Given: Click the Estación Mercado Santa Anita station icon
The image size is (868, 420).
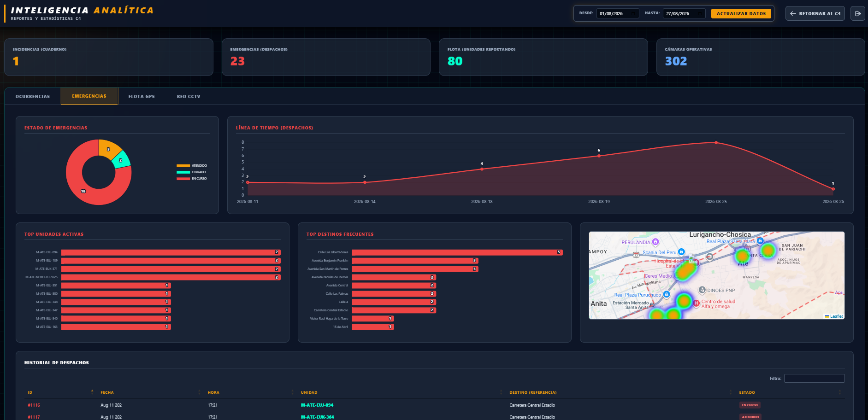Looking at the screenshot, I should (652, 305).
